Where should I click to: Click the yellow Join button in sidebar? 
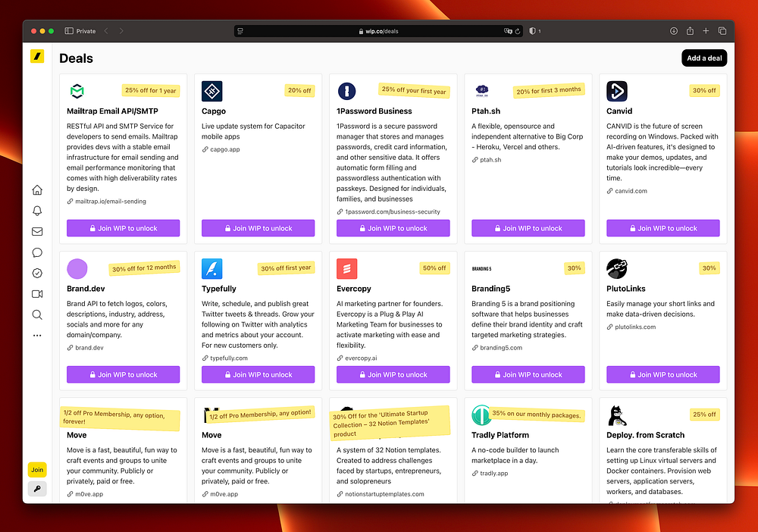tap(37, 470)
